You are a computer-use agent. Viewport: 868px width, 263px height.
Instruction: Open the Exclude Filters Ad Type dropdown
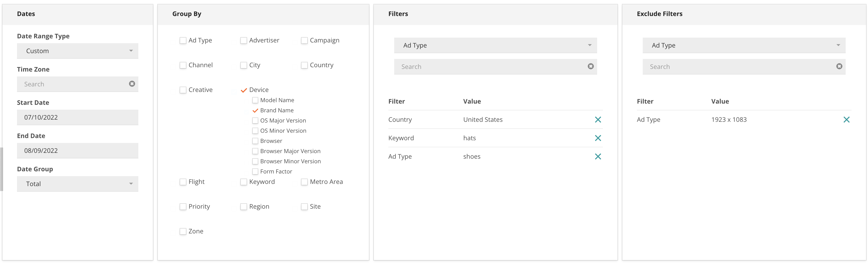(x=744, y=45)
